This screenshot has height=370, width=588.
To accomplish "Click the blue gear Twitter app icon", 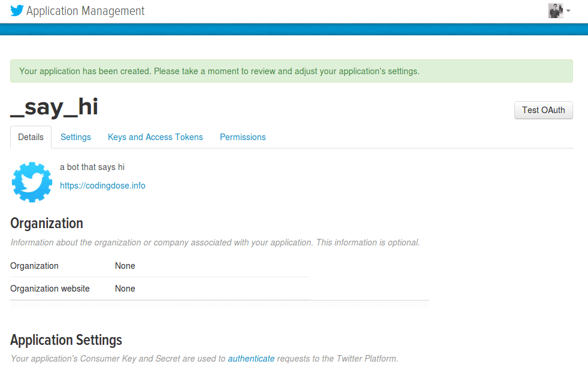I will pos(32,182).
